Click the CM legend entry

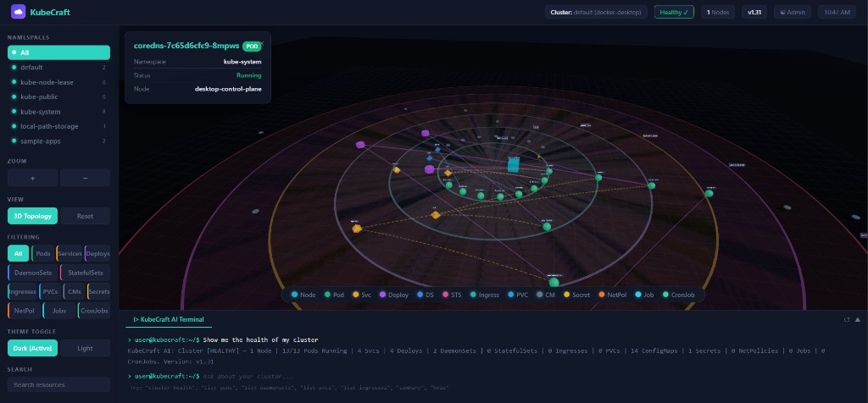pos(546,295)
